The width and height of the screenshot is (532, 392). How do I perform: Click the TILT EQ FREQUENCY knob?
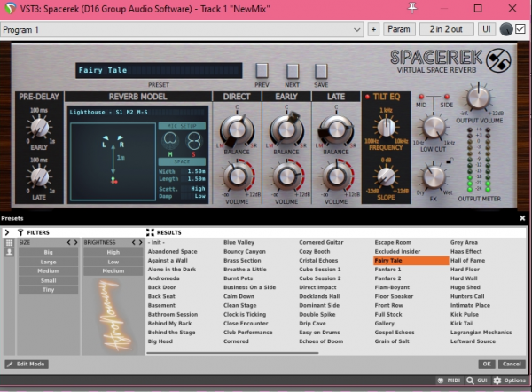point(386,128)
